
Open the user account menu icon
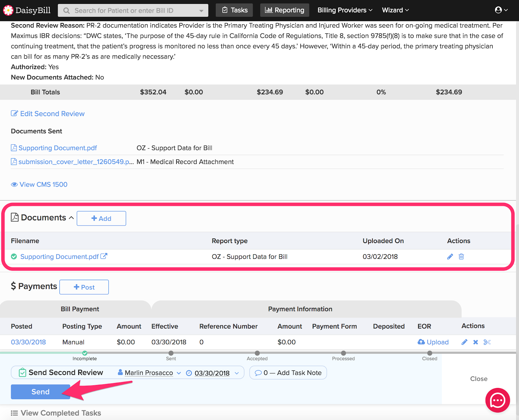click(x=499, y=10)
